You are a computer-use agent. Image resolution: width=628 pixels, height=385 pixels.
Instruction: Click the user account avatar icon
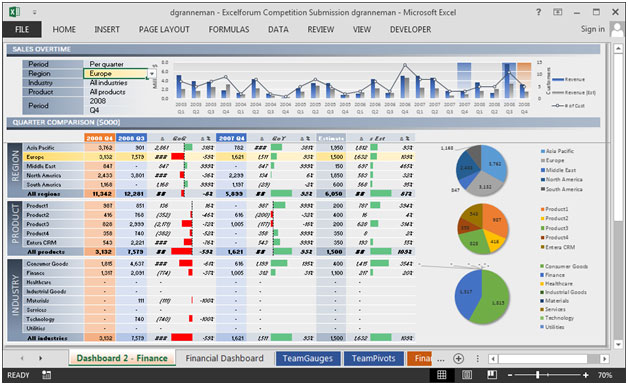tap(617, 29)
